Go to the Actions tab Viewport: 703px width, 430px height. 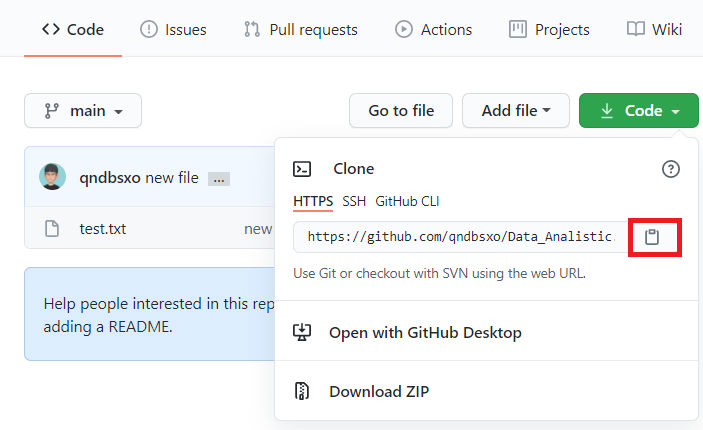click(x=433, y=29)
